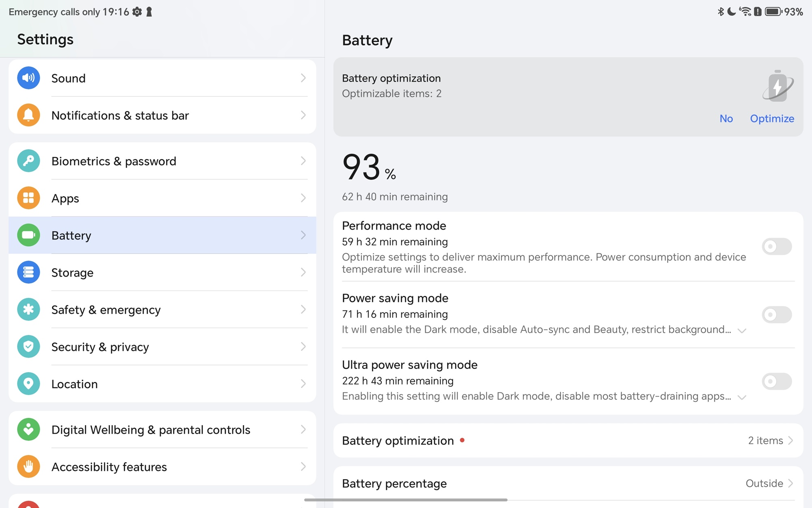Tap the blue Storage icon
This screenshot has width=812, height=508.
pos(28,272)
